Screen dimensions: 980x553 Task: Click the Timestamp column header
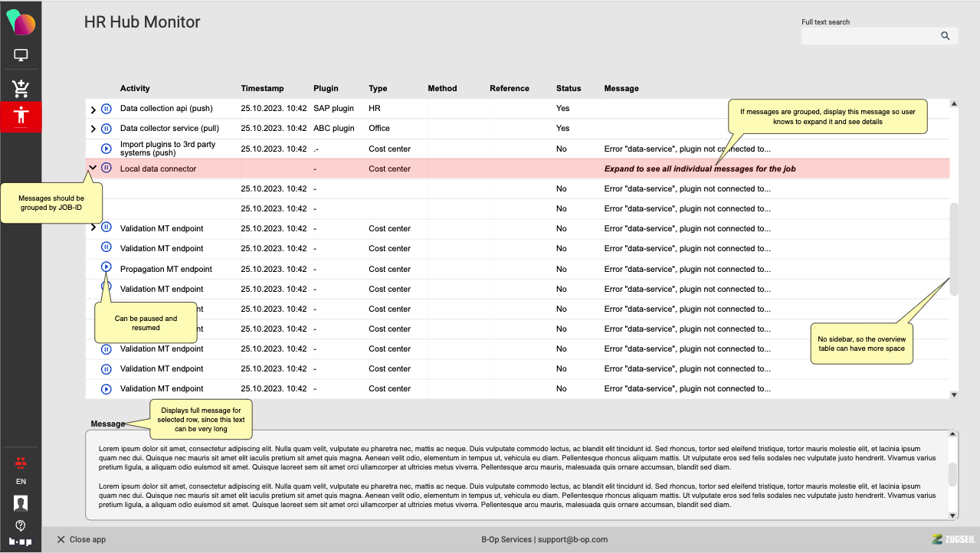pyautogui.click(x=262, y=88)
